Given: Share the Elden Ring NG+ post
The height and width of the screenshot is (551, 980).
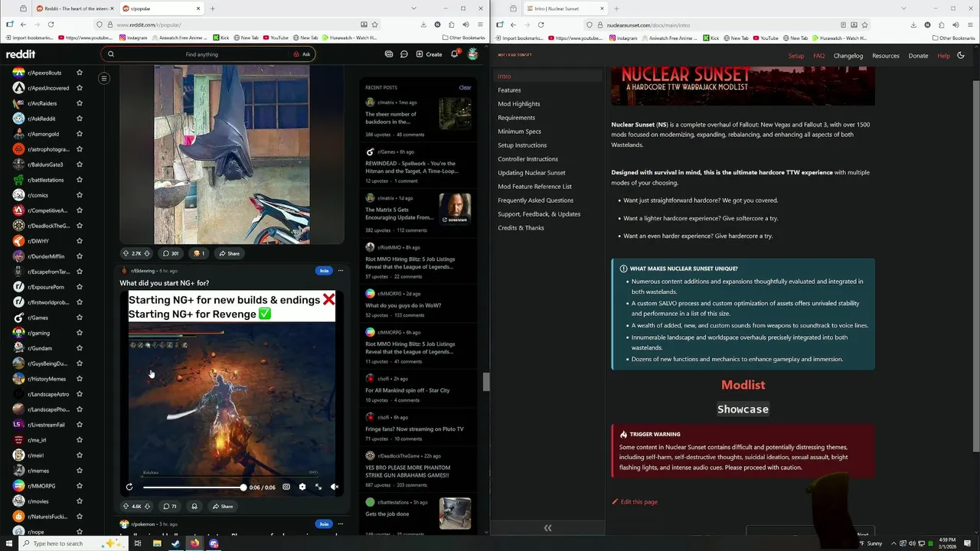Looking at the screenshot, I should coord(223,507).
